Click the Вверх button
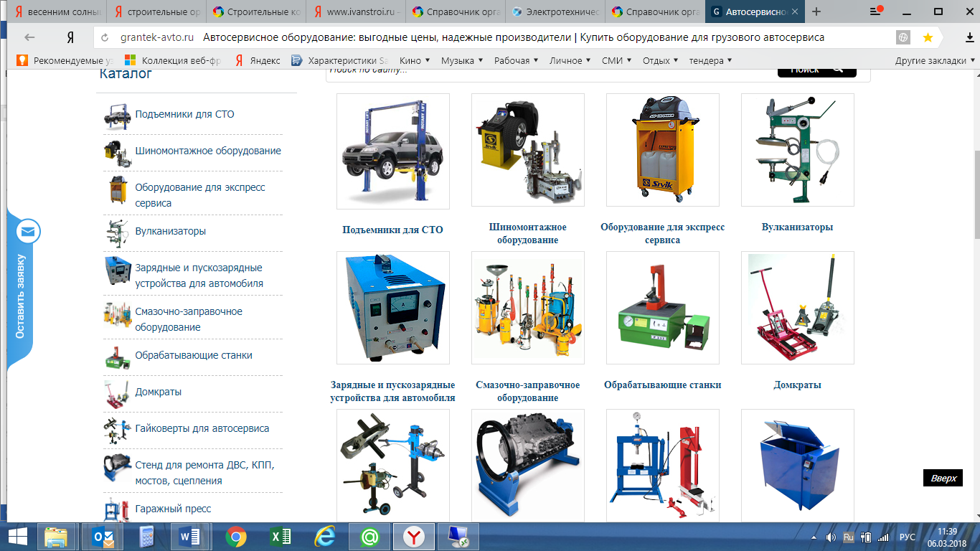The height and width of the screenshot is (551, 980). 943,479
